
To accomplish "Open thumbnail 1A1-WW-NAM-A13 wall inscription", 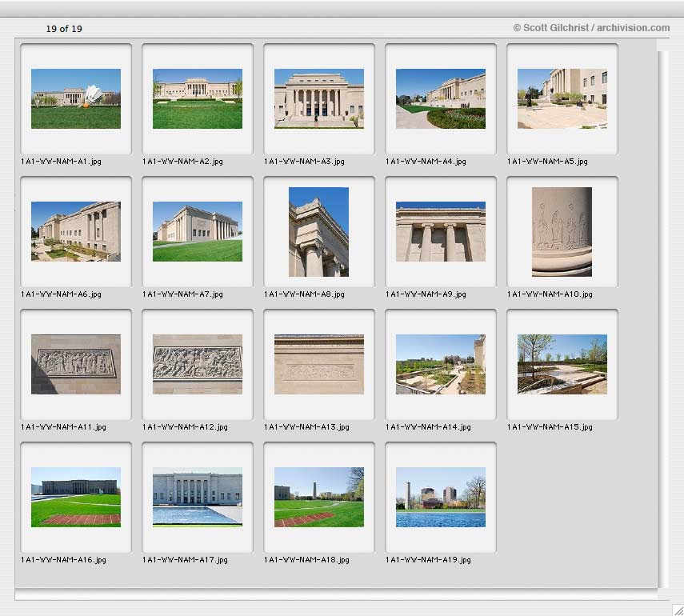I will pos(319,364).
